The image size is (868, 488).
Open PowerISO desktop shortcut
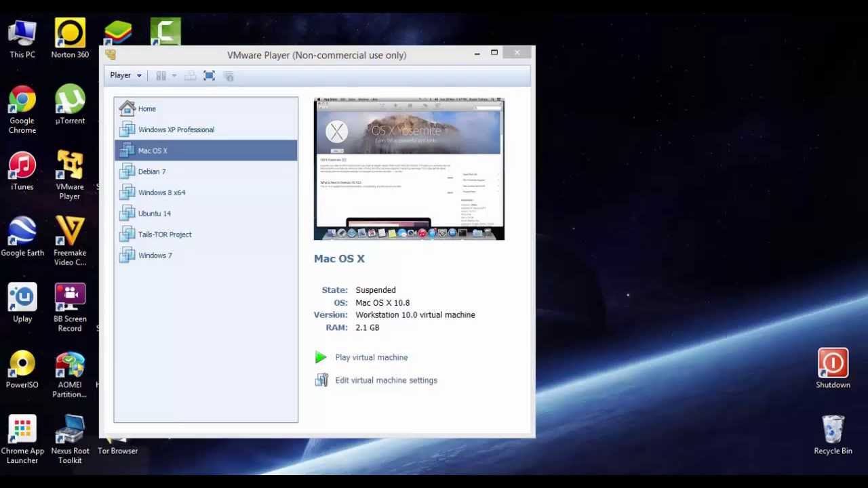coord(22,369)
